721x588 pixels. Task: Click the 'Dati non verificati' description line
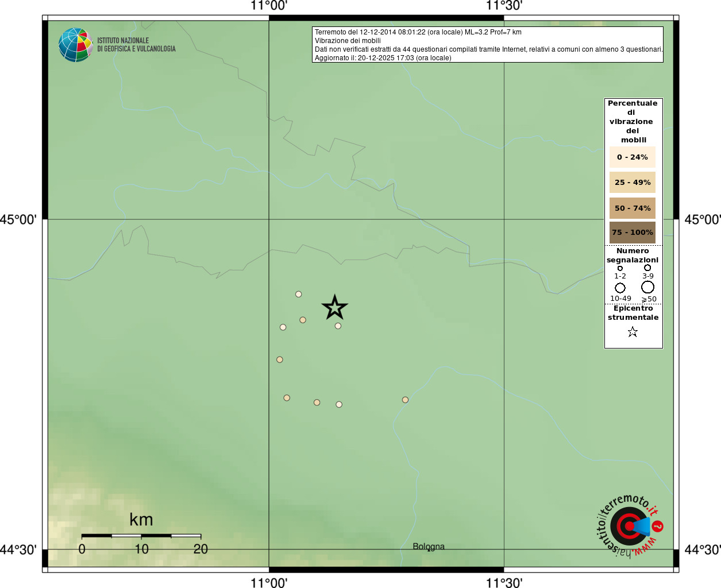[489, 49]
